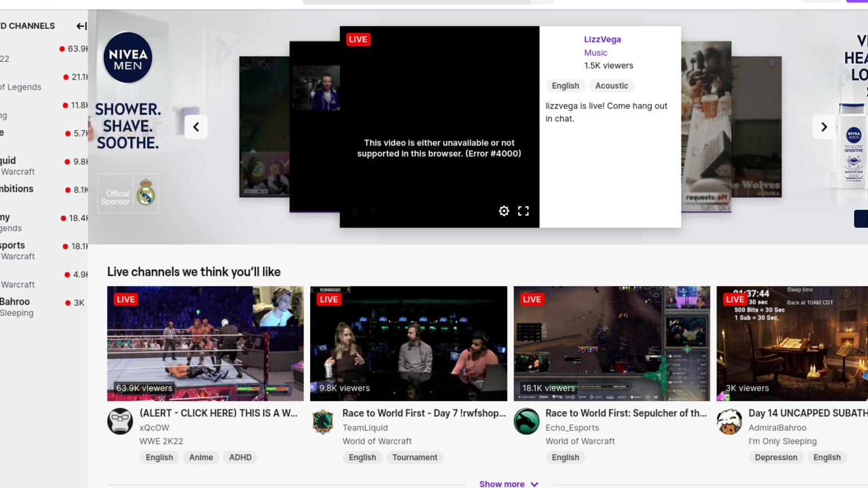Open LizzVega channel link
Image resolution: width=868 pixels, height=488 pixels.
tap(602, 39)
